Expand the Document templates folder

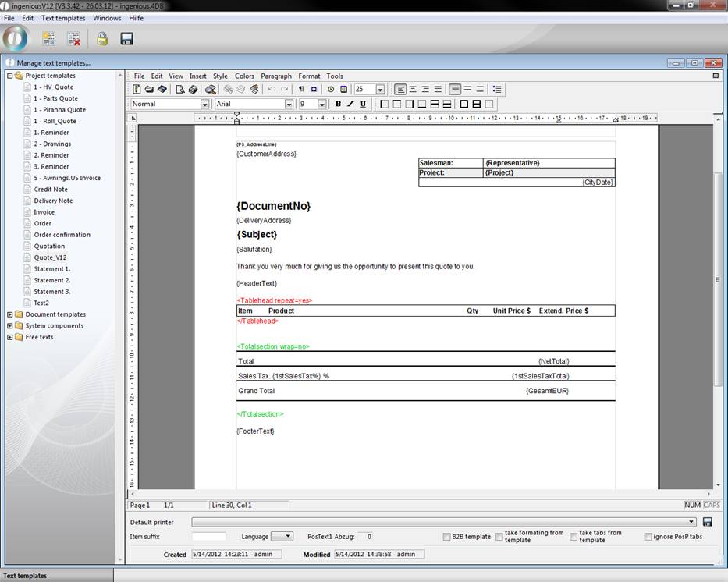point(10,314)
